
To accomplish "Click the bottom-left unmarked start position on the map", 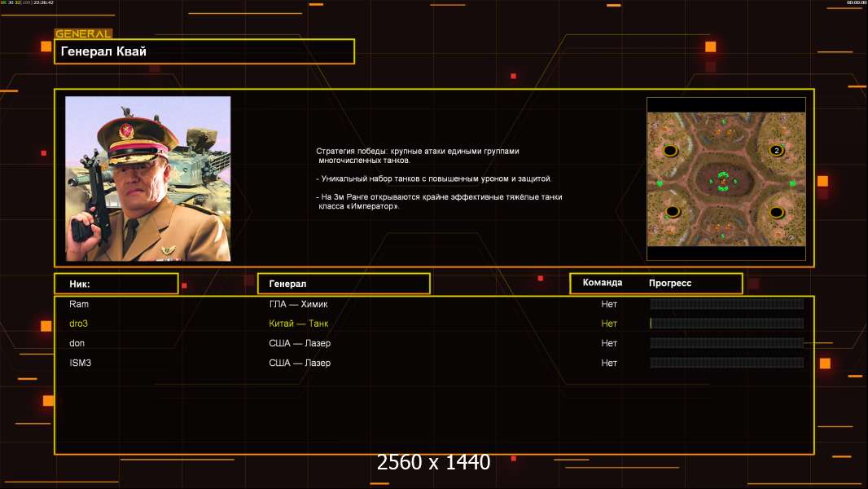I will pyautogui.click(x=673, y=211).
